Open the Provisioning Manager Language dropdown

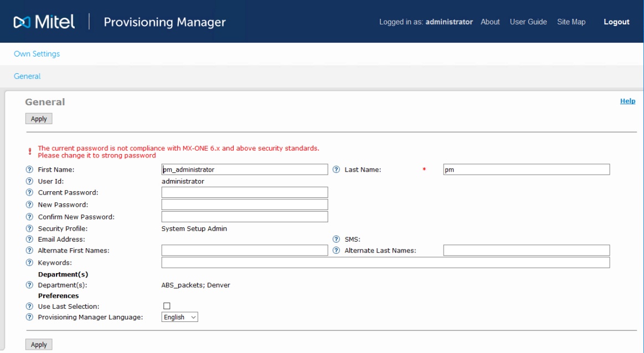pyautogui.click(x=180, y=318)
